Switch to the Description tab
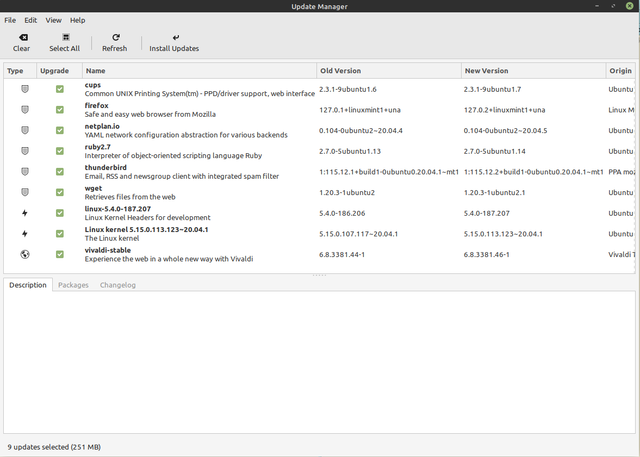 pyautogui.click(x=28, y=285)
